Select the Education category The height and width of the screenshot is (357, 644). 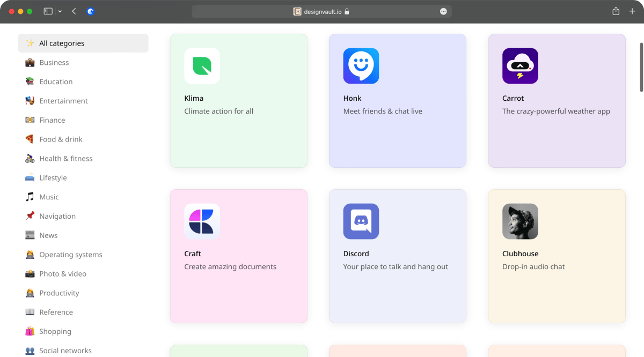click(56, 81)
